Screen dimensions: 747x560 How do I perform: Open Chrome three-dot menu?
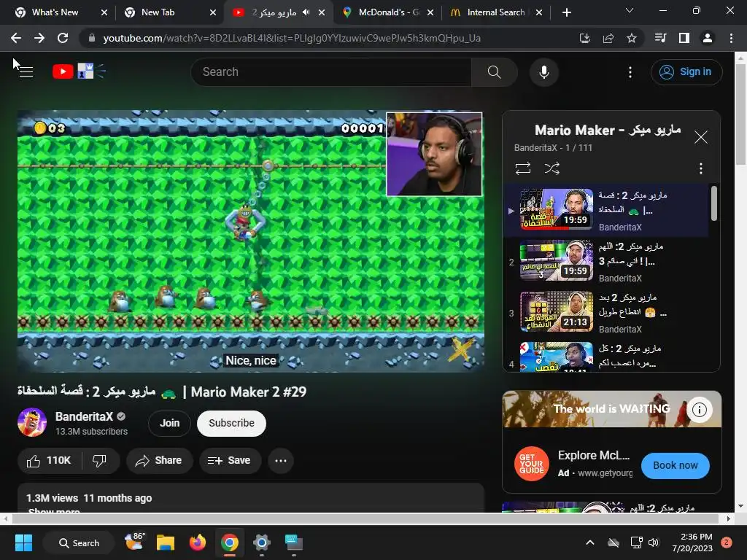tap(731, 38)
